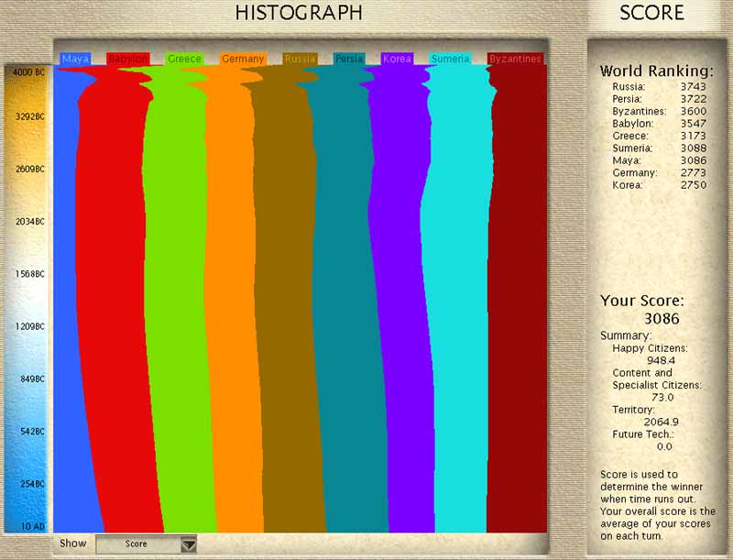Click the 3292BC timeline label

click(x=30, y=116)
